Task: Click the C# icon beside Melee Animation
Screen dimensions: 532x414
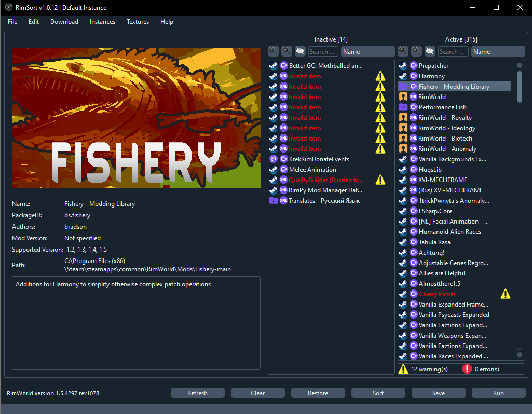Action: (283, 170)
